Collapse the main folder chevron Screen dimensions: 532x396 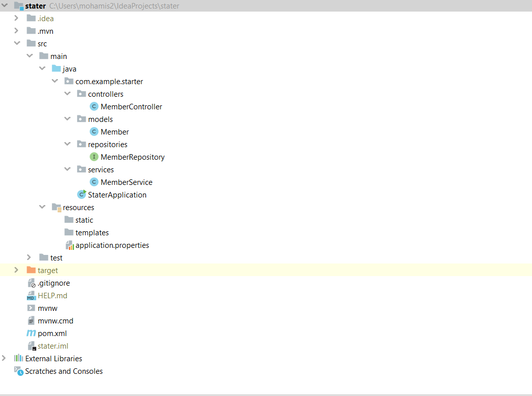(x=30, y=56)
